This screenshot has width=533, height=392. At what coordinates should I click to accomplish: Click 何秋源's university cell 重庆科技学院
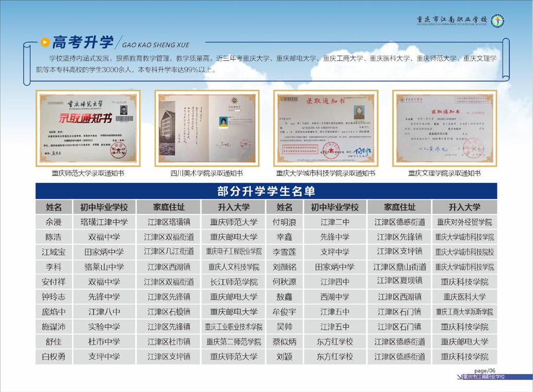point(465,282)
